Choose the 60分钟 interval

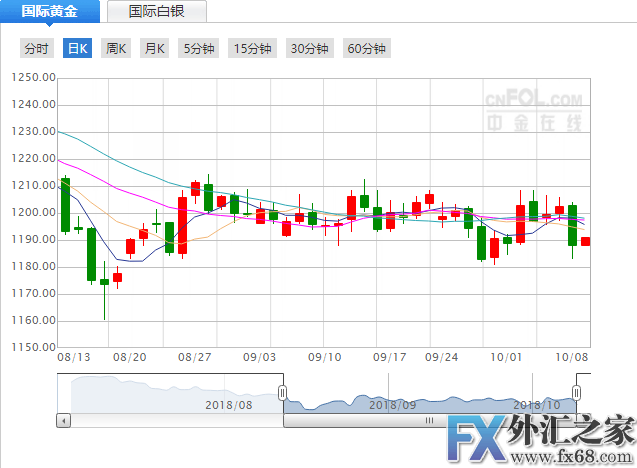pos(365,48)
